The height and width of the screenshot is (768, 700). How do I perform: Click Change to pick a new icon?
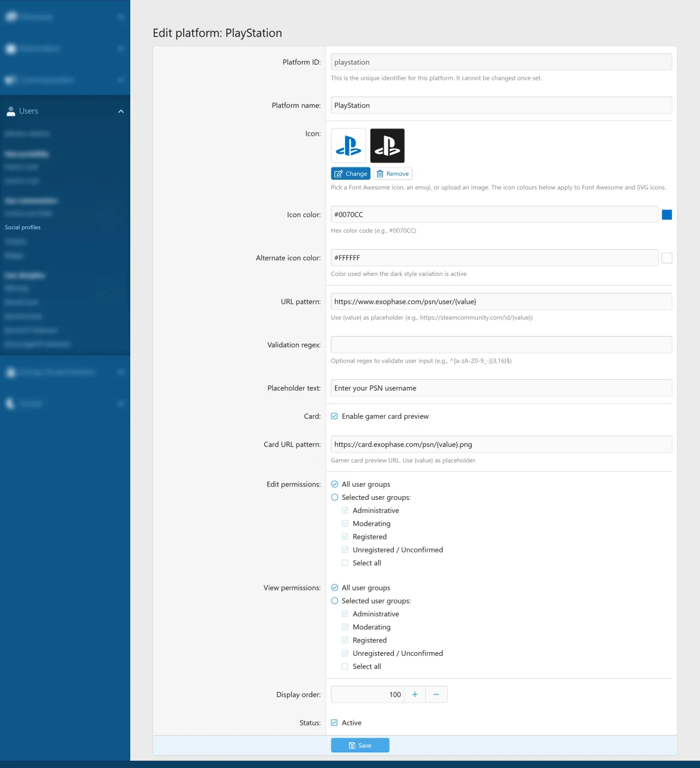click(x=351, y=174)
